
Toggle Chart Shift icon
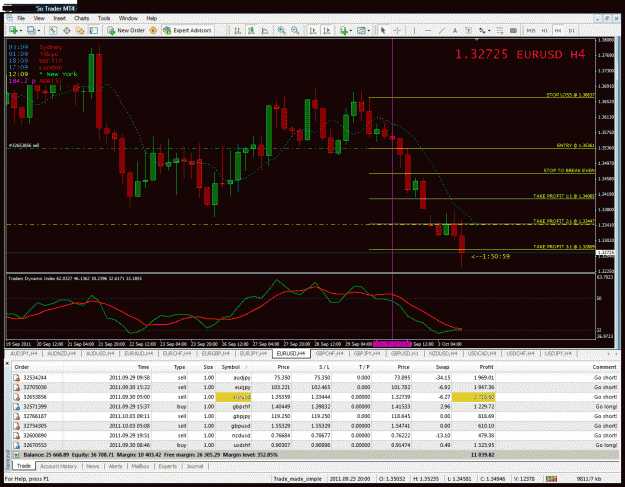point(326,31)
